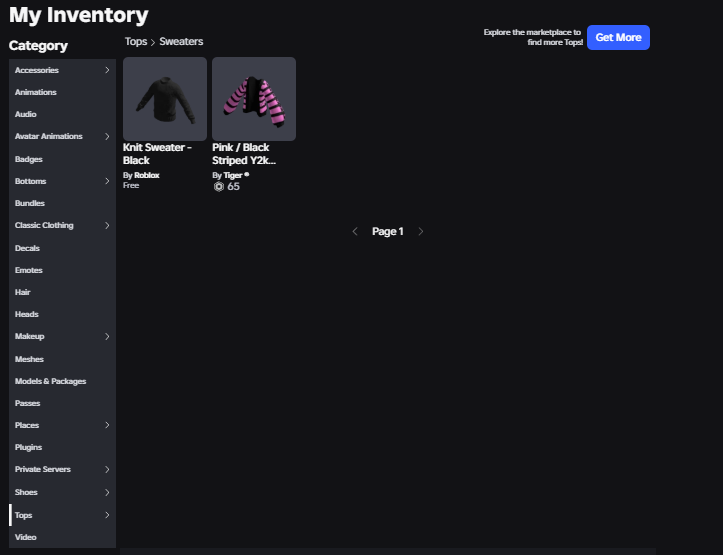Screen dimensions: 723x555
Task: Select the Classic Clothing label
Action: [x=44, y=225]
